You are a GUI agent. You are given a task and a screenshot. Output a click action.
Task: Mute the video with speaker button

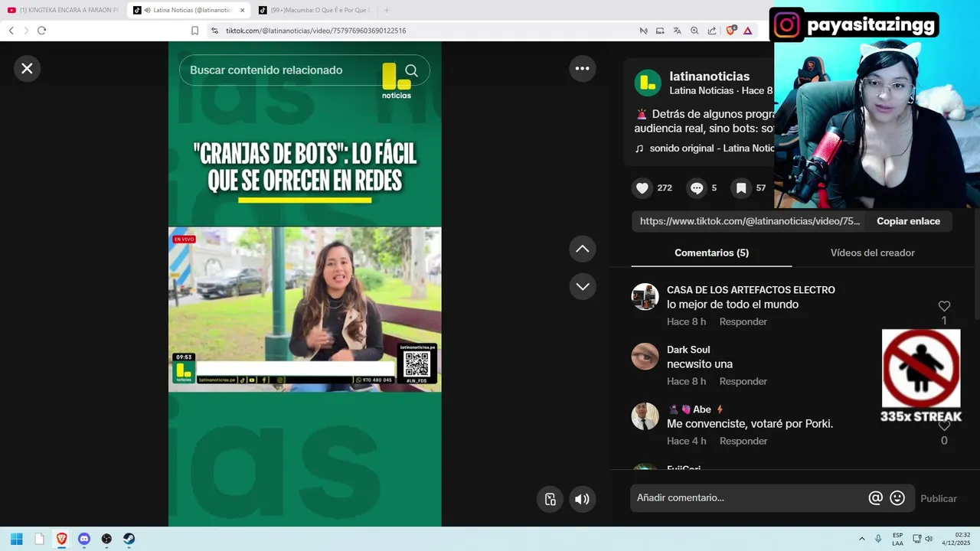(x=583, y=499)
